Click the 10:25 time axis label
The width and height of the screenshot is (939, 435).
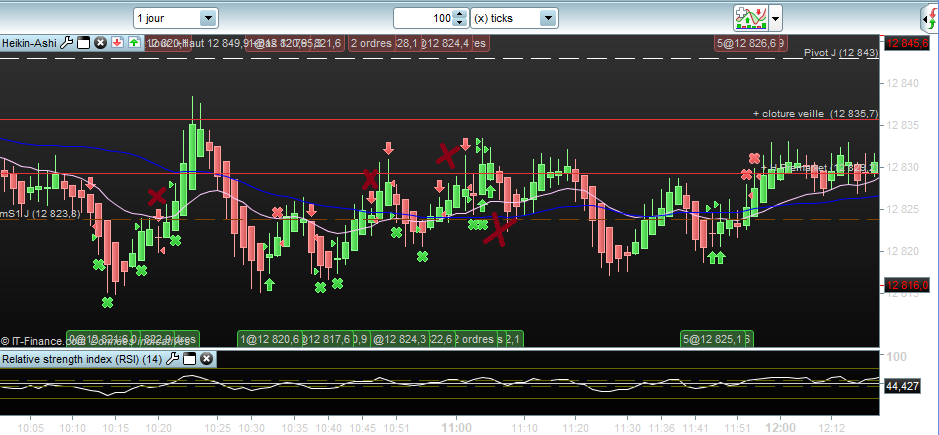pyautogui.click(x=218, y=428)
